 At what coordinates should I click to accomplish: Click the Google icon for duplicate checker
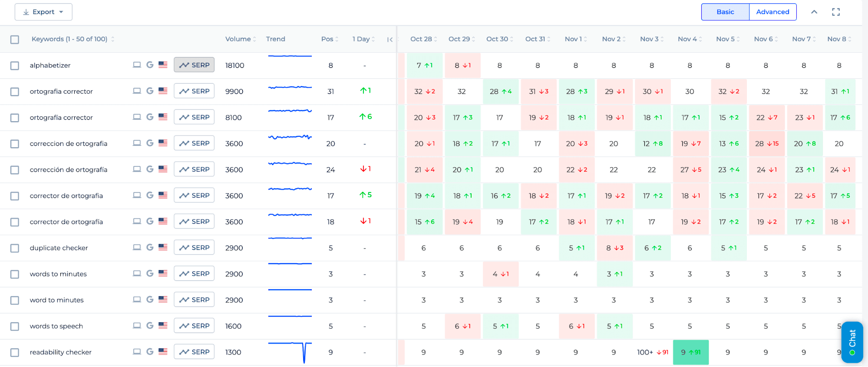[150, 247]
